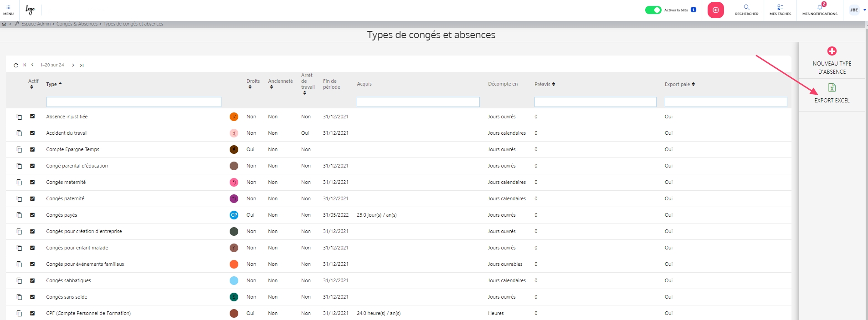This screenshot has width=868, height=320.
Task: Click the company logo
Action: [x=30, y=10]
